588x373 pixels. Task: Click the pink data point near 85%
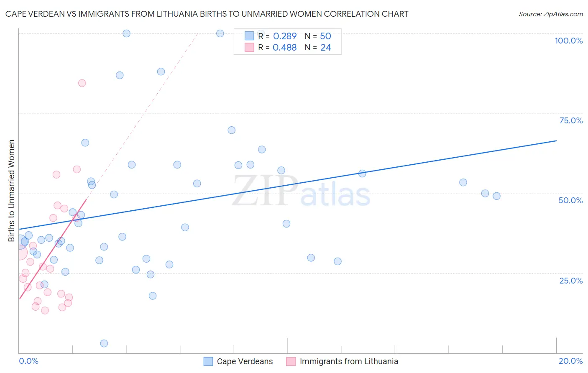(x=82, y=83)
